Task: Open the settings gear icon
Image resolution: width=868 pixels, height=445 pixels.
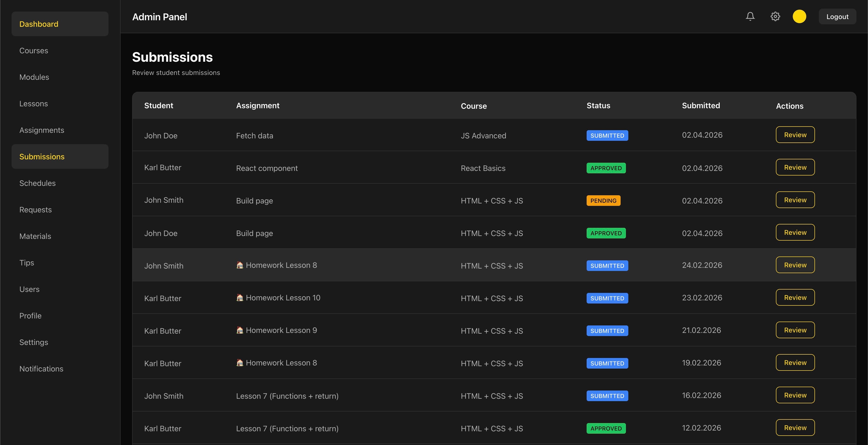Action: tap(775, 16)
